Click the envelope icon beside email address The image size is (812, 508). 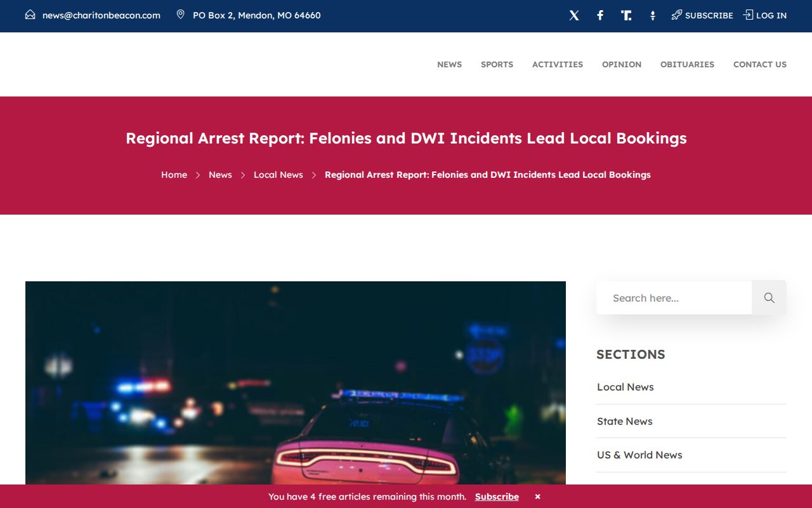click(x=30, y=15)
